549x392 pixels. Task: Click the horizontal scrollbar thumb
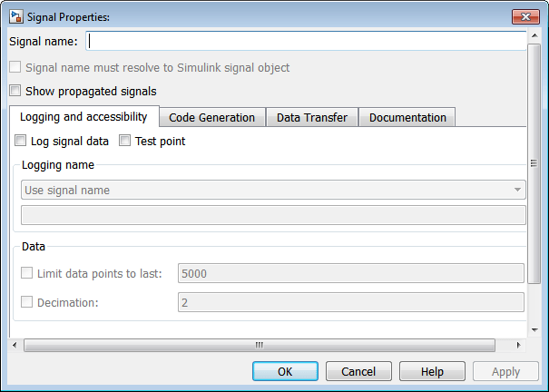tap(259, 345)
